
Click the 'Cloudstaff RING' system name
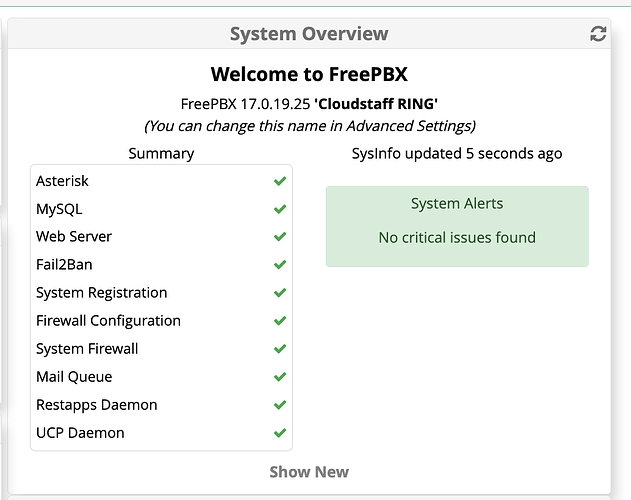click(376, 104)
